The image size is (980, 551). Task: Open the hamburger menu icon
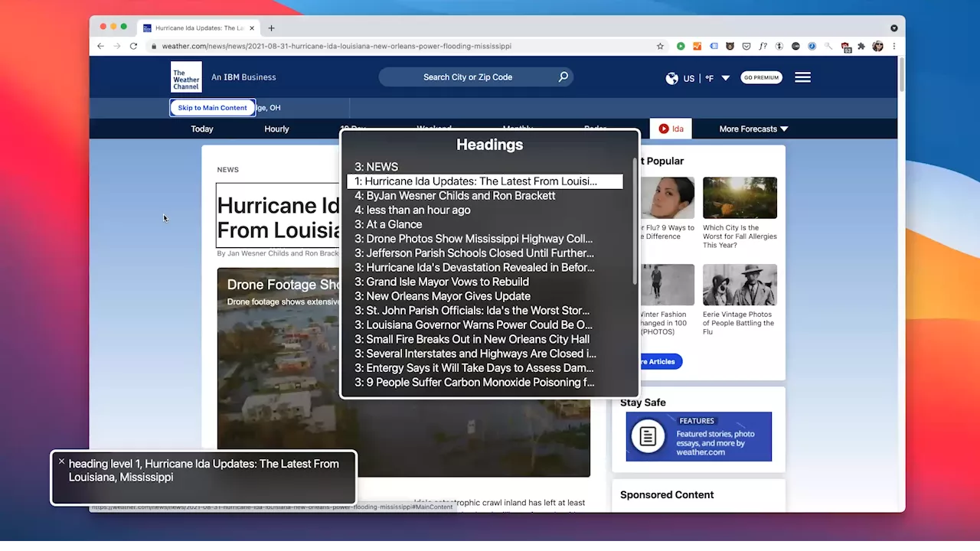[x=802, y=77]
